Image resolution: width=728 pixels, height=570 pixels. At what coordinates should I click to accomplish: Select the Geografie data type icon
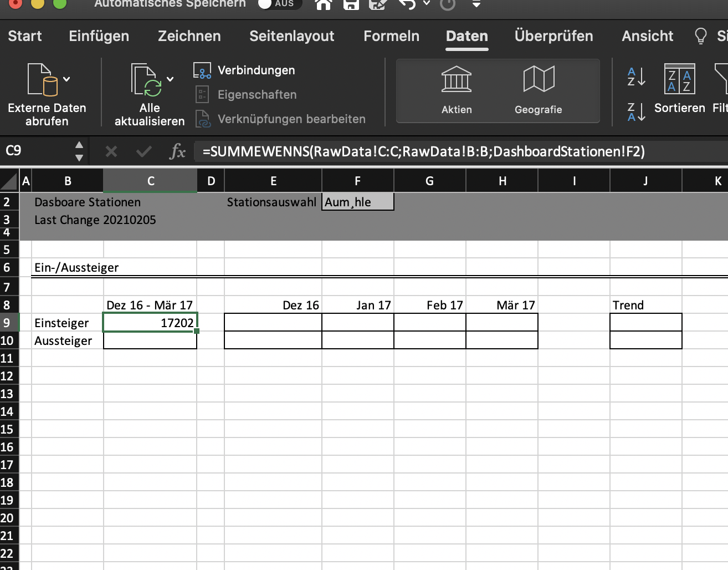(x=538, y=89)
